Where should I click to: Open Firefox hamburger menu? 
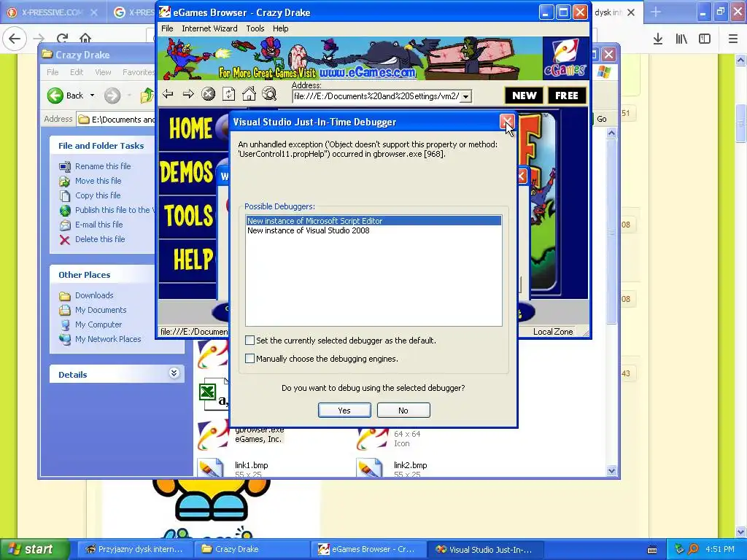tap(733, 39)
